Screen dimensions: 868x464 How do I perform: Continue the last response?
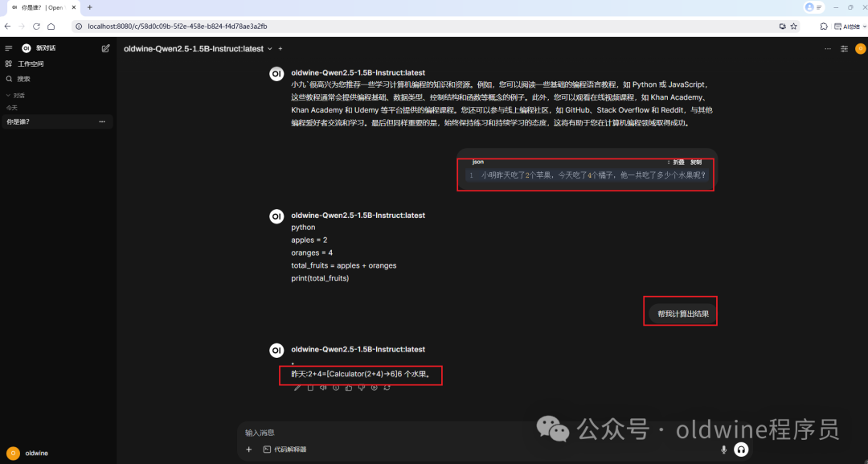375,388
